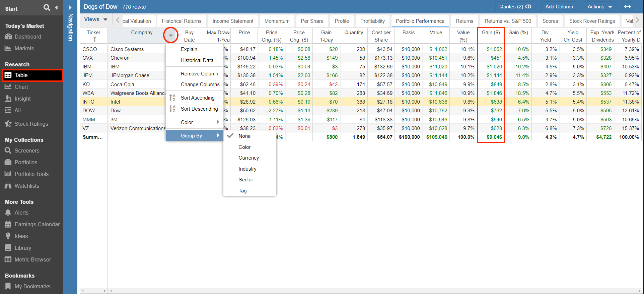Group by Currency option
Screen dimensions: 644x294
[x=249, y=158]
